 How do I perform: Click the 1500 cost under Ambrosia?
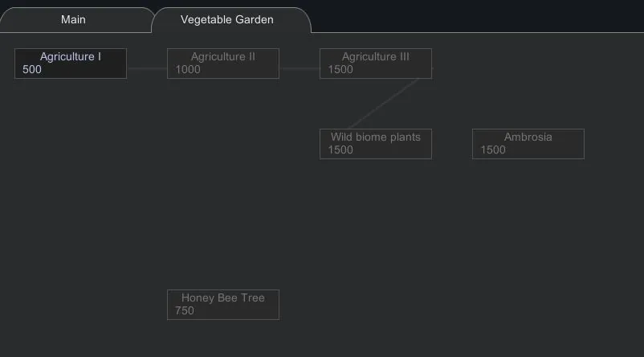[493, 150]
